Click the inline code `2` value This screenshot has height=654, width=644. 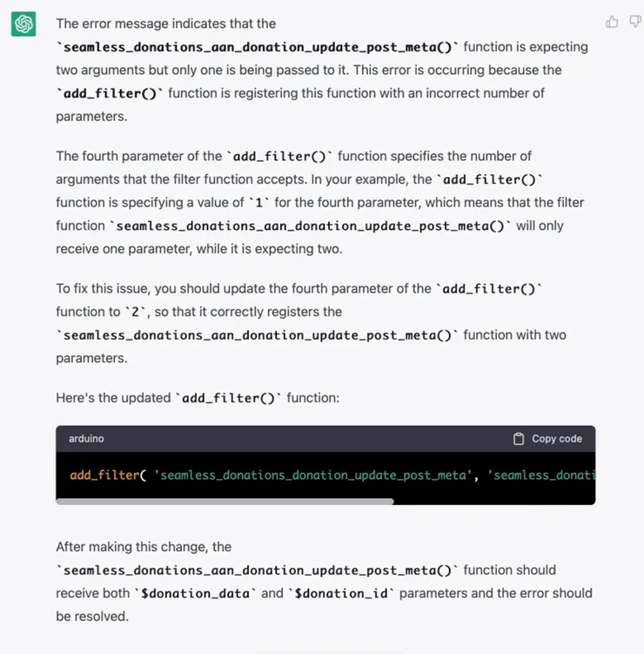(136, 312)
